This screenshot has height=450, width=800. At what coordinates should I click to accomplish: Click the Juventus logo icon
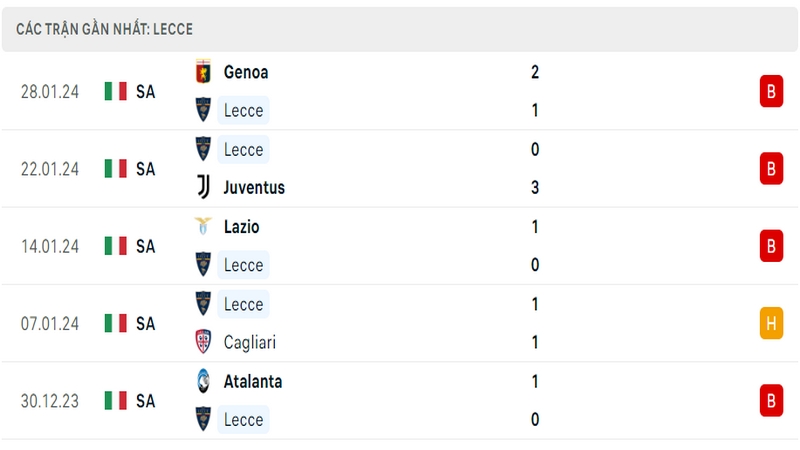pyautogui.click(x=203, y=187)
